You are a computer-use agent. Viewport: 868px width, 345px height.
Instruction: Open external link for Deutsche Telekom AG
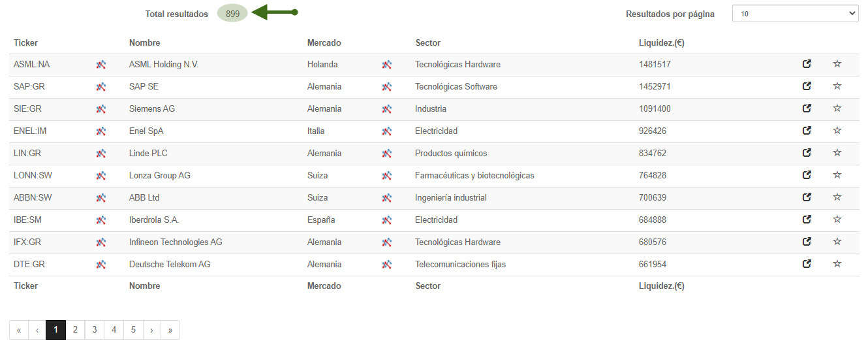(x=807, y=264)
